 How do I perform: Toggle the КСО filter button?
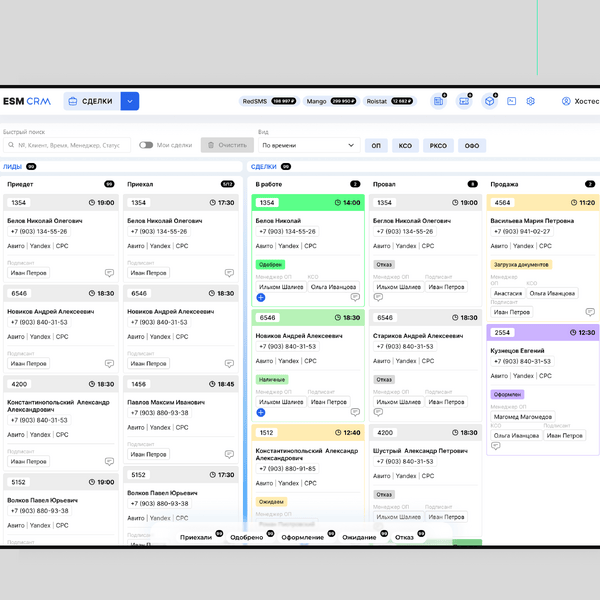405,146
